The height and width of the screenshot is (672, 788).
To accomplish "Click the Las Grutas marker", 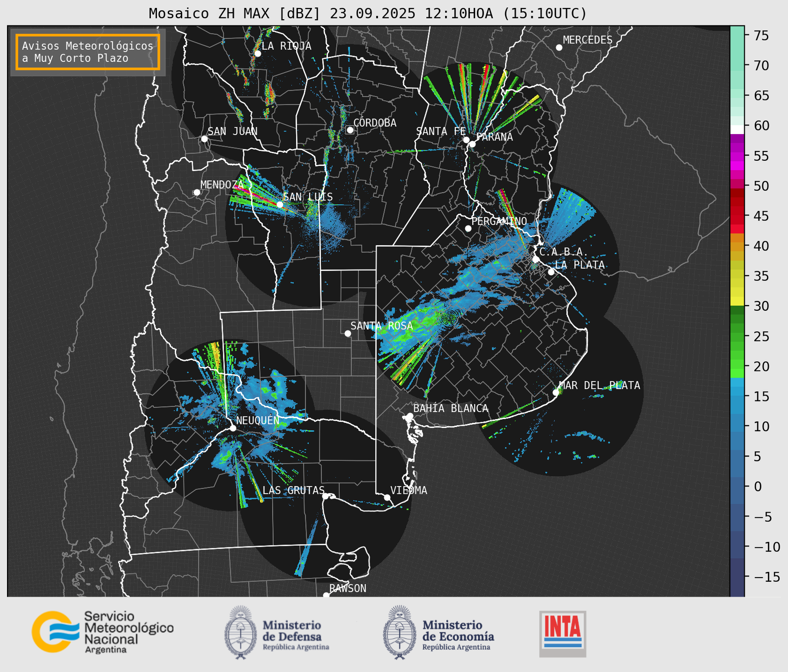I will (326, 496).
